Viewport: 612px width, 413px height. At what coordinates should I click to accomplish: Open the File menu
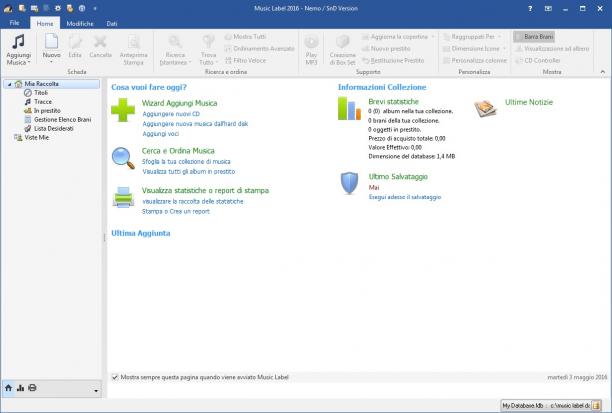14,23
